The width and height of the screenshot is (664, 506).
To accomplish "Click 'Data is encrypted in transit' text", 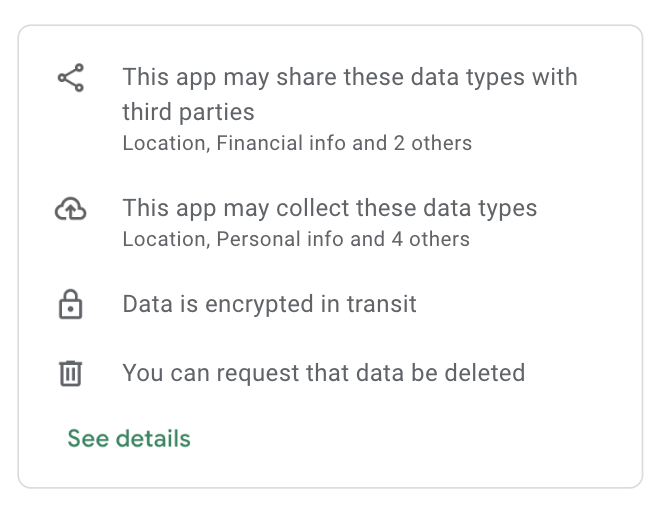I will (x=269, y=304).
